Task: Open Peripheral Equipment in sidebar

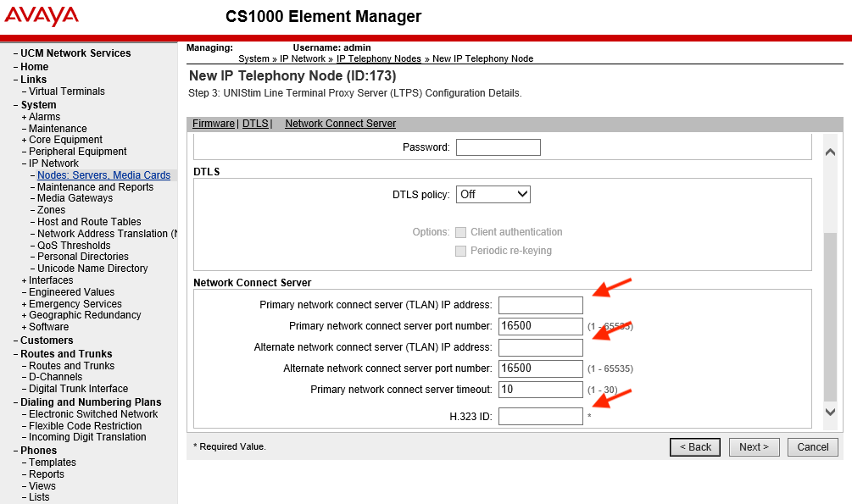Action: [x=78, y=152]
